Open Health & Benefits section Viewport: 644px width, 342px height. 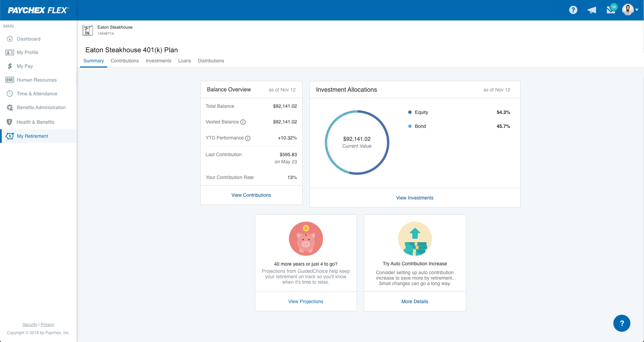click(x=35, y=122)
